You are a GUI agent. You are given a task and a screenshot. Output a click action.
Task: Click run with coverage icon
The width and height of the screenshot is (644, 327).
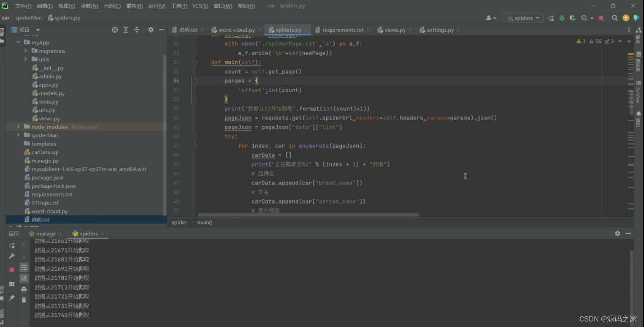pyautogui.click(x=572, y=18)
